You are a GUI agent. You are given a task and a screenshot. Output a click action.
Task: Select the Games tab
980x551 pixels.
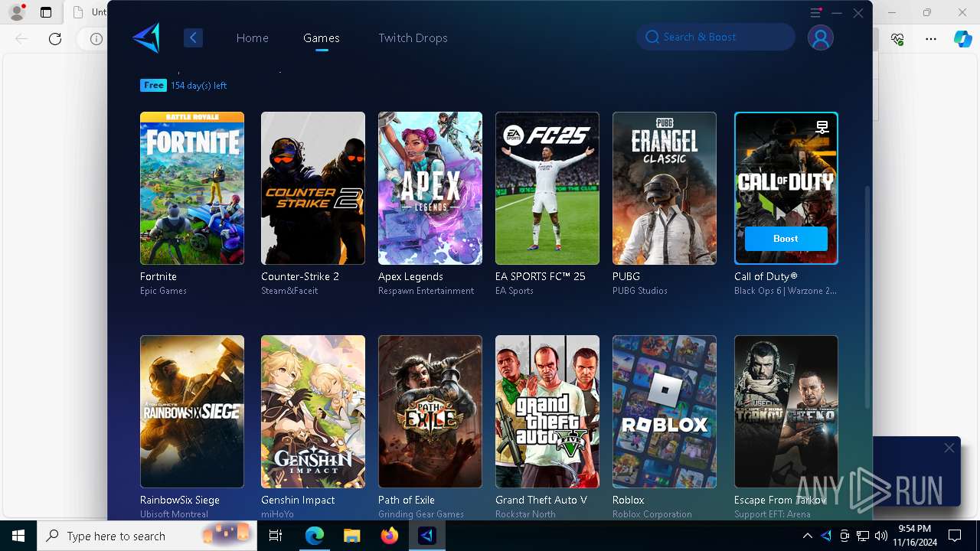pos(322,37)
